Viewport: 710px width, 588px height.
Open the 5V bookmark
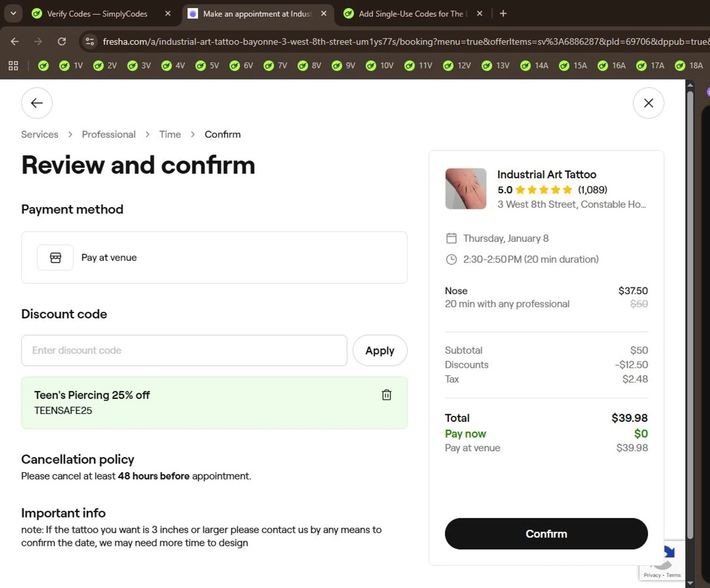click(207, 66)
